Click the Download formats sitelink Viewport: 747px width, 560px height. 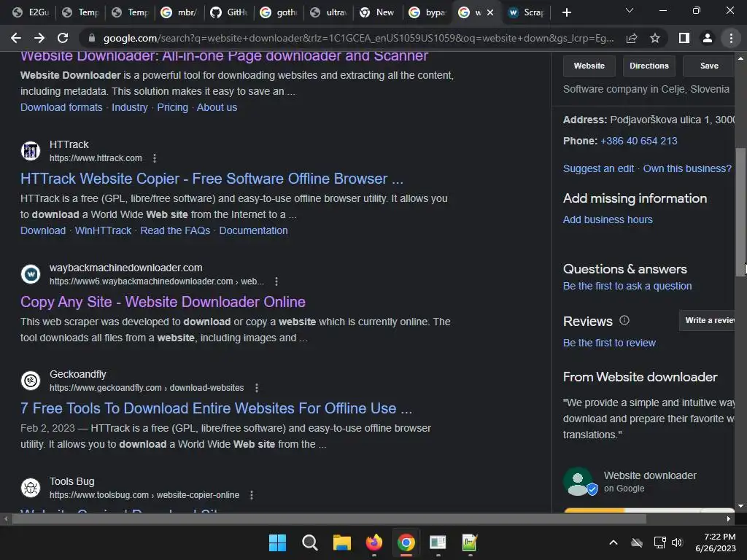61,107
